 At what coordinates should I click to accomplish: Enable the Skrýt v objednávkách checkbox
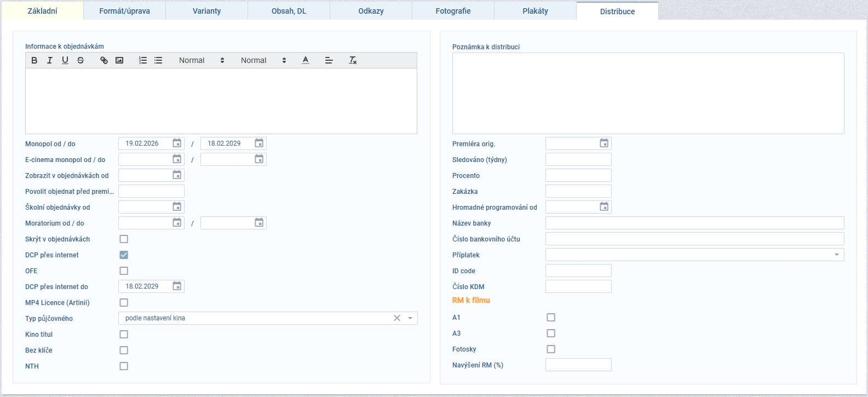(x=124, y=239)
